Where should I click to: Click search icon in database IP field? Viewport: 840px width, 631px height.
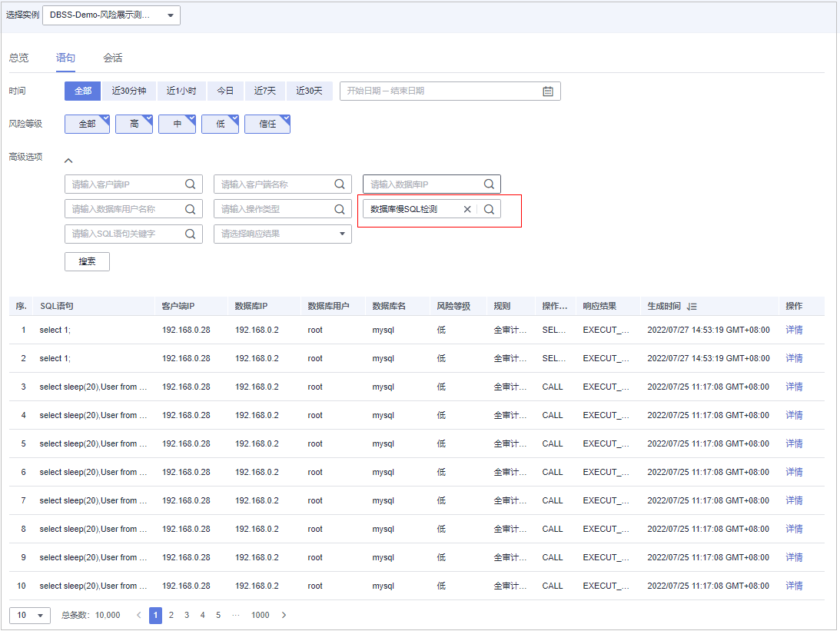point(488,184)
